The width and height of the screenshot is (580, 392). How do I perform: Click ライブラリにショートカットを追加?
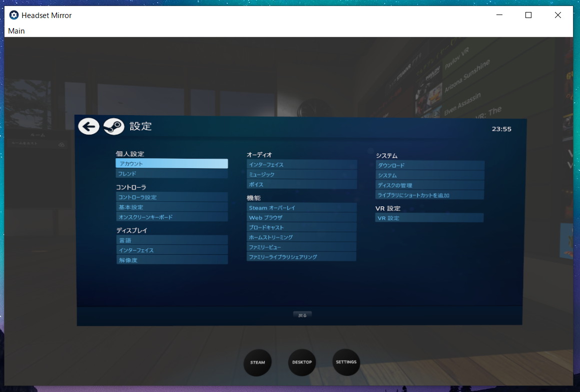(x=430, y=195)
